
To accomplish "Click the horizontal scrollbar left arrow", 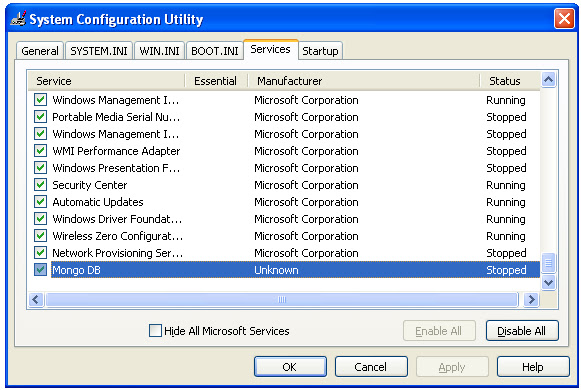I will (36, 299).
